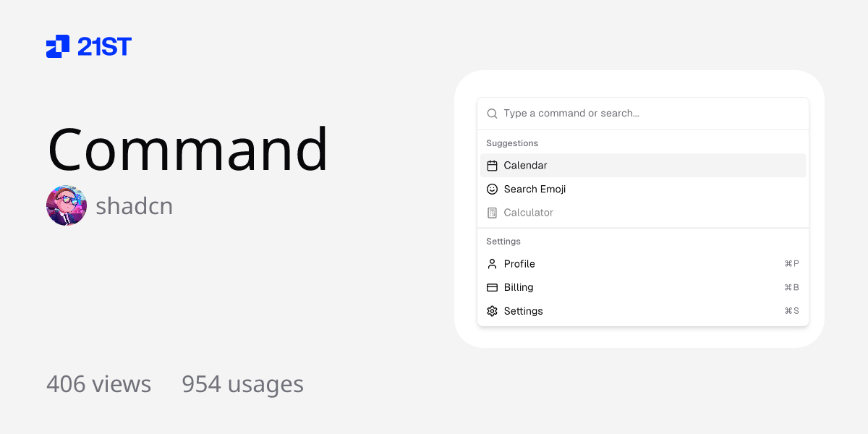
Task: Click the 21ST logo mark
Action: tap(58, 46)
